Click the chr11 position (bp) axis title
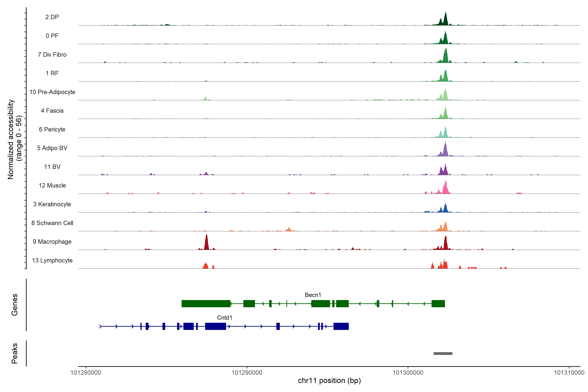588x392 pixels. click(329, 381)
